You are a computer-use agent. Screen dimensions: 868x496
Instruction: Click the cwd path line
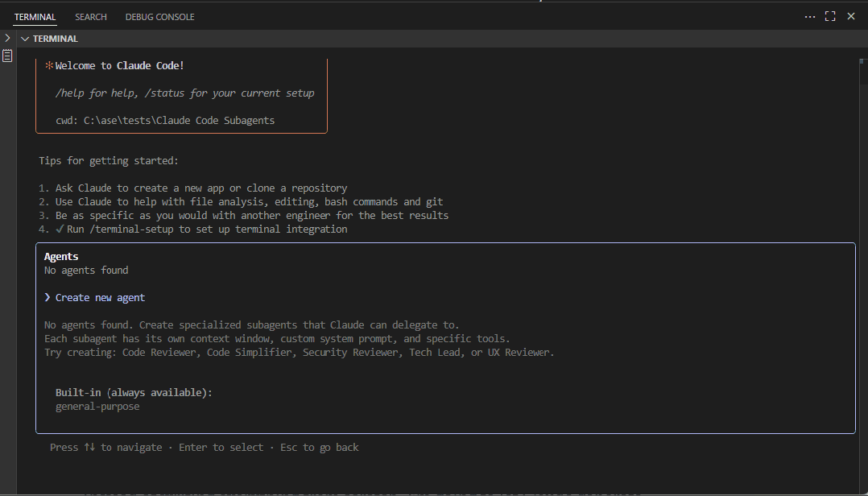pos(165,120)
